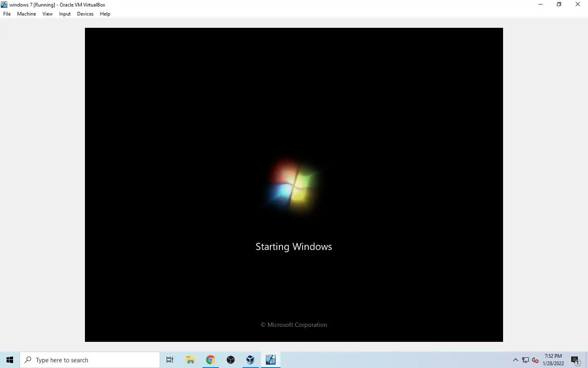Select the windows 7 VM taskbar icon
This screenshot has height=368, width=588.
point(271,360)
